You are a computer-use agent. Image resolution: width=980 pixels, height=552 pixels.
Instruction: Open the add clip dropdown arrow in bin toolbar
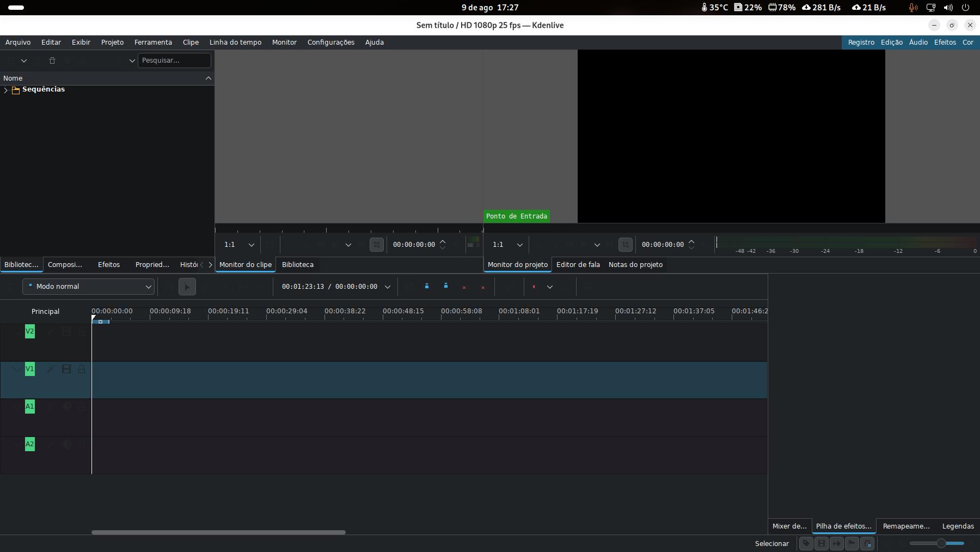(x=24, y=60)
